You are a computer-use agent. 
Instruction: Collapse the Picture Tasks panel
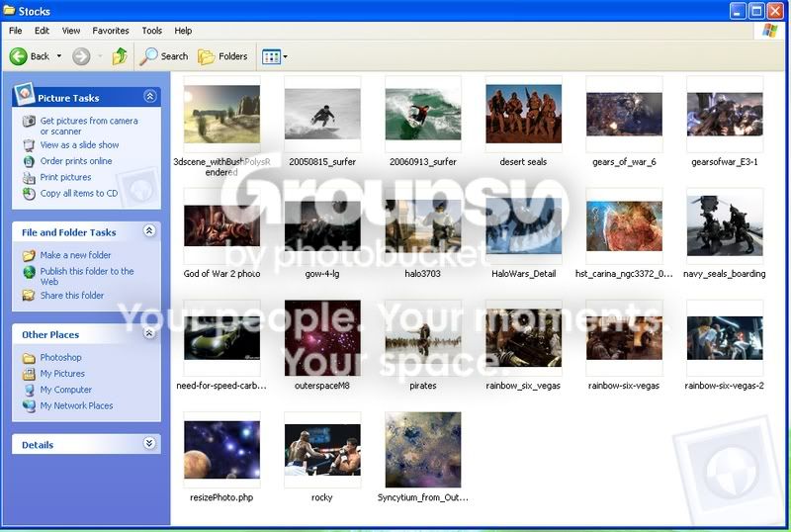point(150,96)
